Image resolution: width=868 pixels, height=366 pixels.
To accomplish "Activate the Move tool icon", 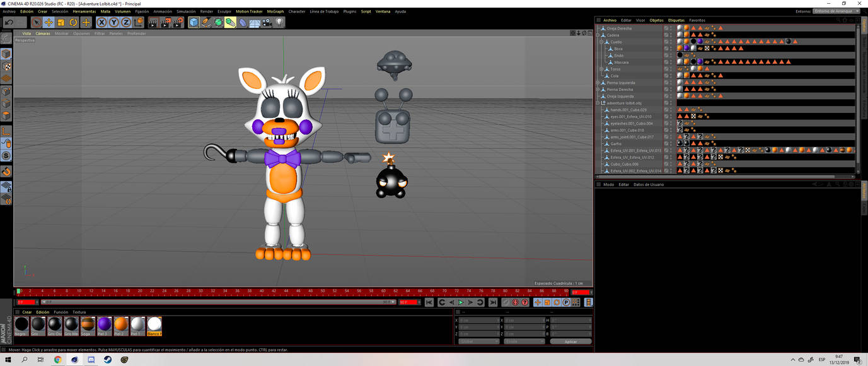I will 49,22.
